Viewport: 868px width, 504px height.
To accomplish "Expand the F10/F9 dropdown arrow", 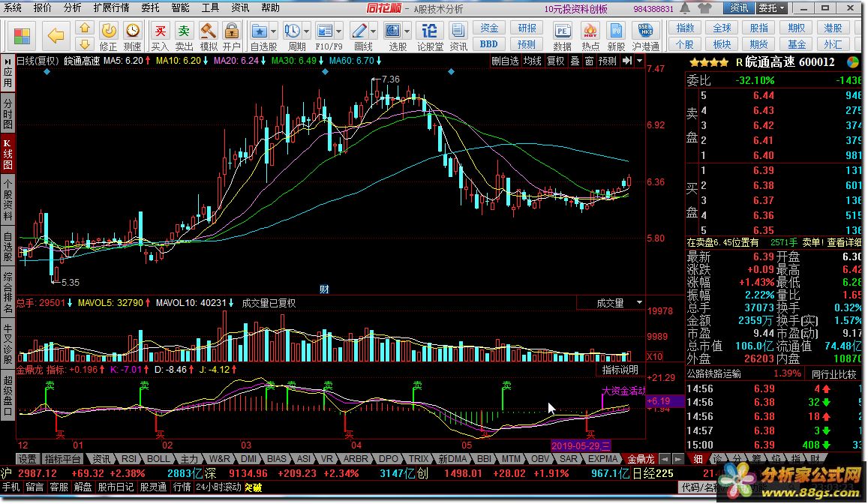I will (x=339, y=31).
